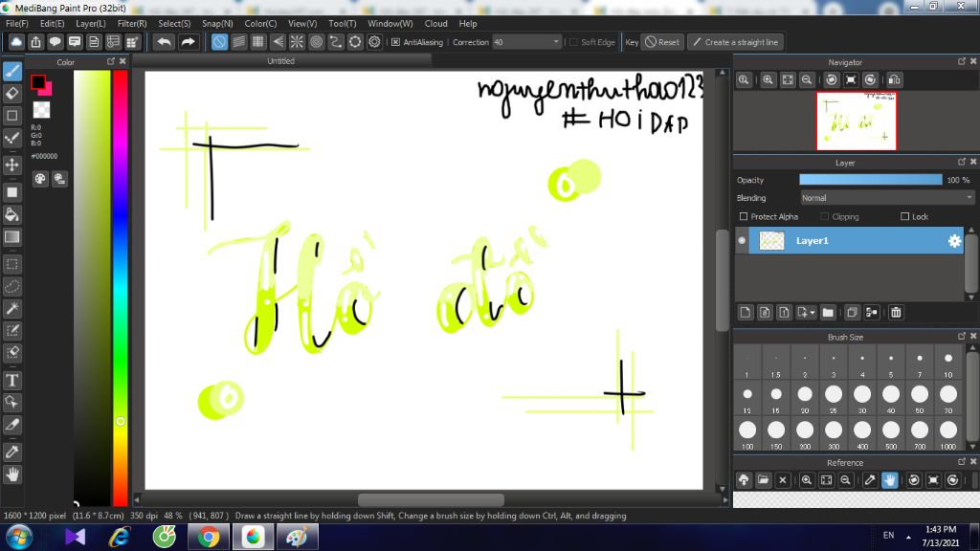
Task: Toggle the AntiAliasing checkbox
Action: [395, 42]
